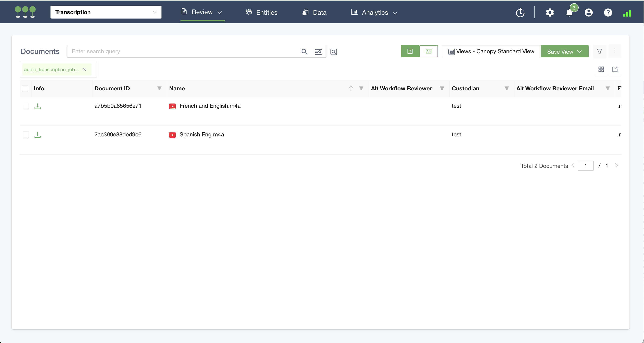The image size is (644, 343).
Task: Open the Analytics menu
Action: (x=374, y=12)
